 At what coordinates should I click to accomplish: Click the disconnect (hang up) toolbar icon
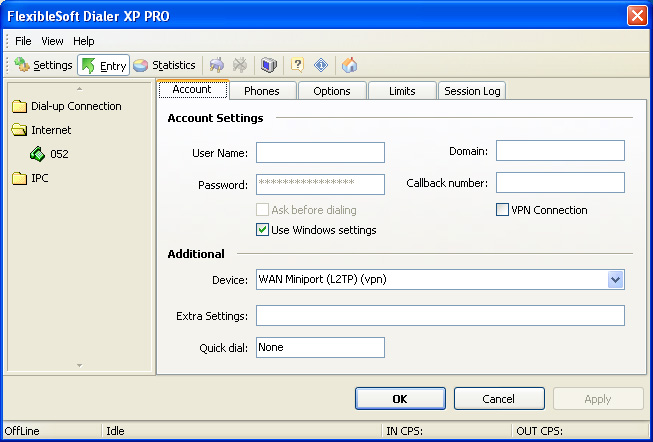[x=240, y=65]
